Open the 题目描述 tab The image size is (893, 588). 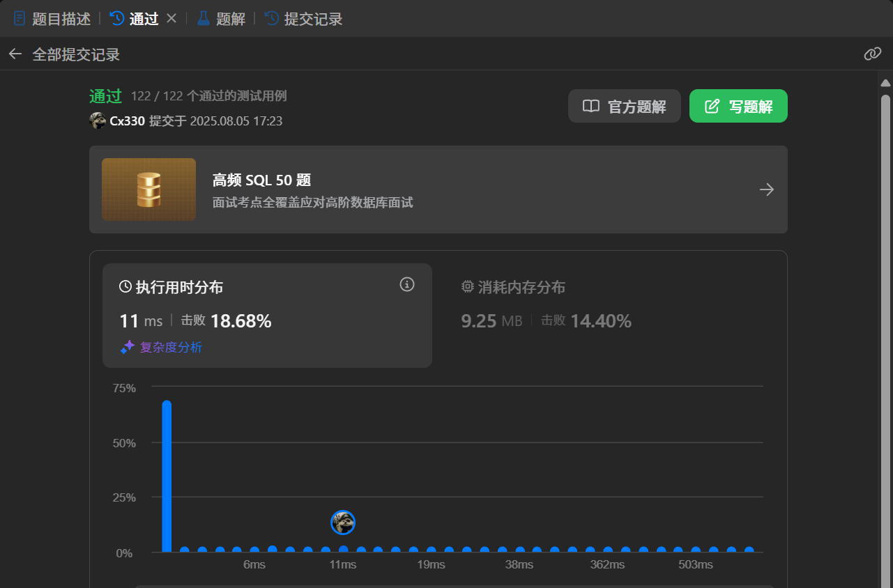click(53, 19)
